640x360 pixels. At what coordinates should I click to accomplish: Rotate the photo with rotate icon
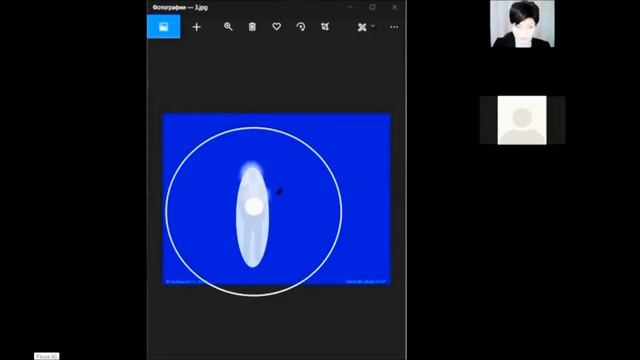pyautogui.click(x=301, y=27)
